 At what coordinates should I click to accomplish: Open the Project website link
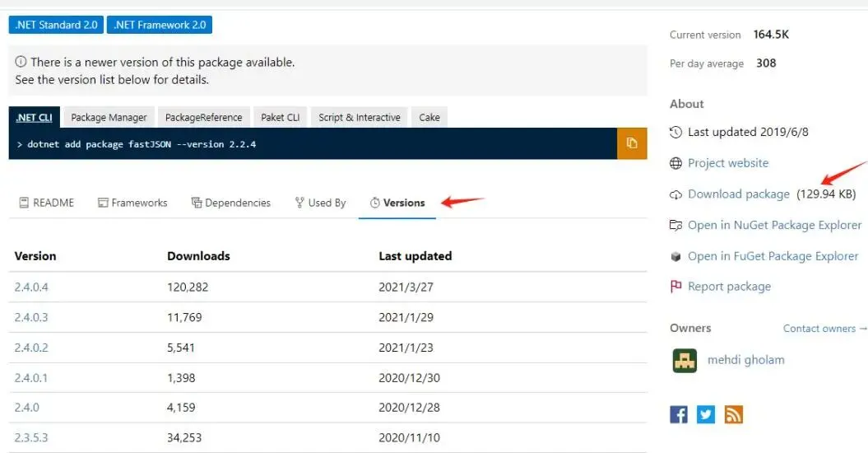[x=728, y=163]
